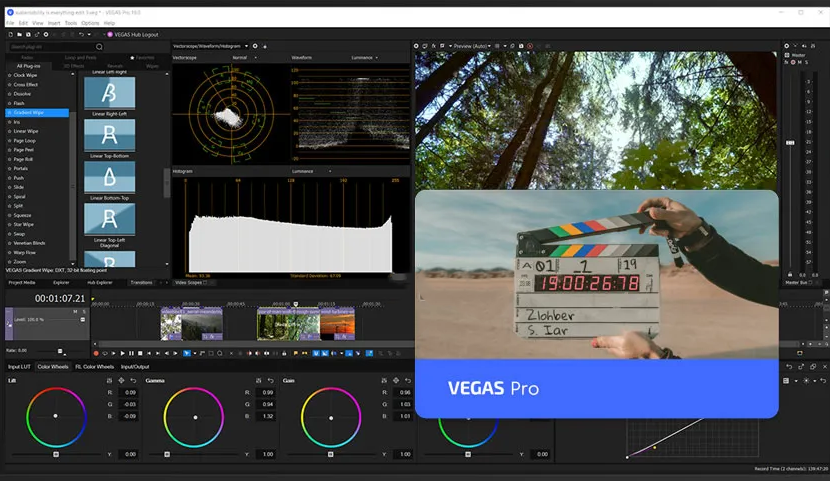Open a project using the folder icon
Image resolution: width=830 pixels, height=481 pixels.
click(20, 34)
